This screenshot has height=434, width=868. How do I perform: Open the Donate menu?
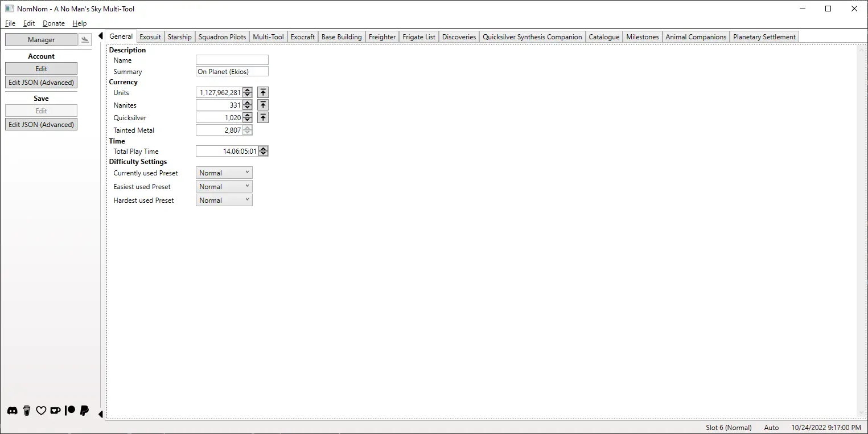pos(54,23)
